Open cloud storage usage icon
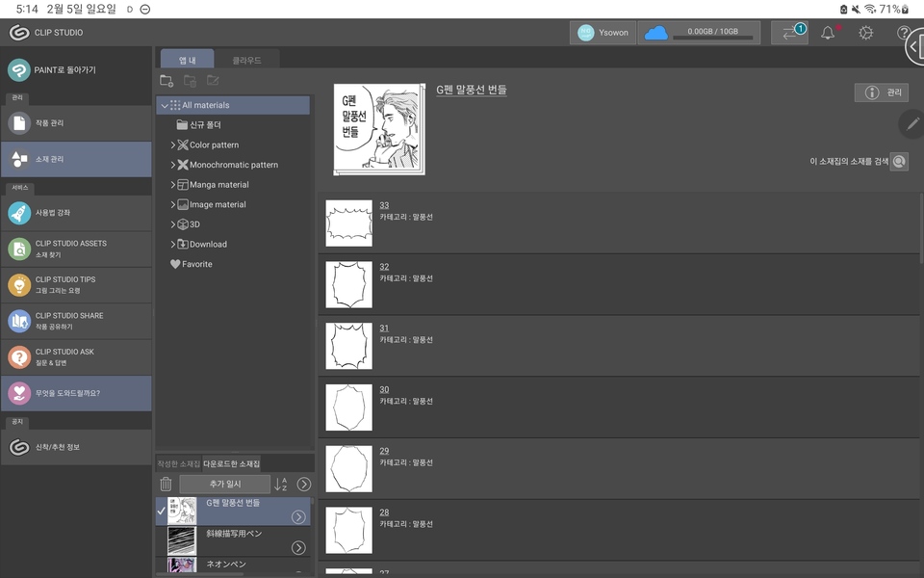 point(655,33)
